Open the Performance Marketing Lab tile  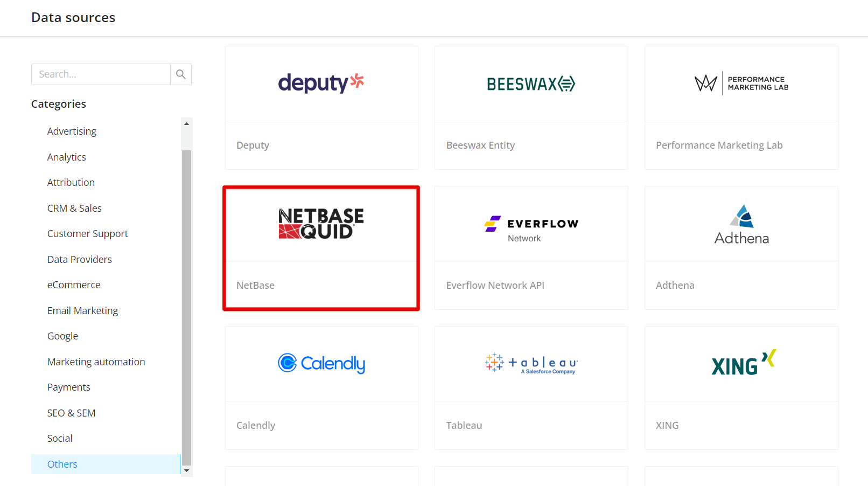(741, 107)
